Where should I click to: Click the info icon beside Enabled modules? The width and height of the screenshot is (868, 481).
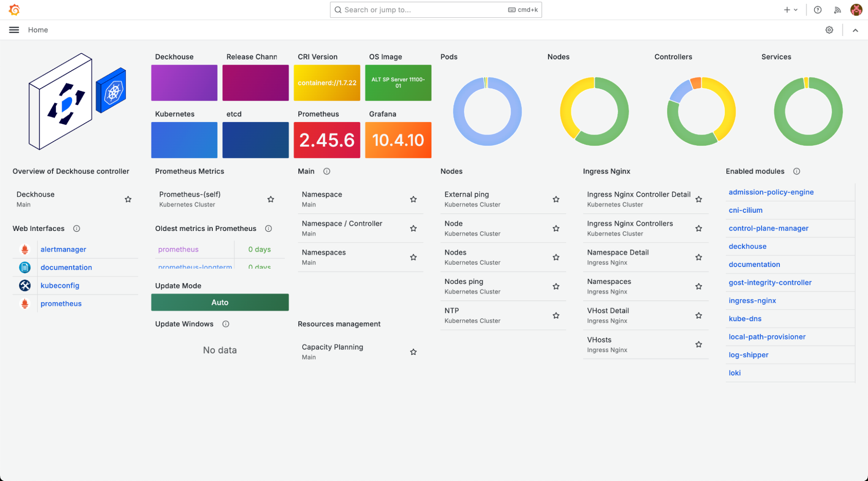click(796, 171)
